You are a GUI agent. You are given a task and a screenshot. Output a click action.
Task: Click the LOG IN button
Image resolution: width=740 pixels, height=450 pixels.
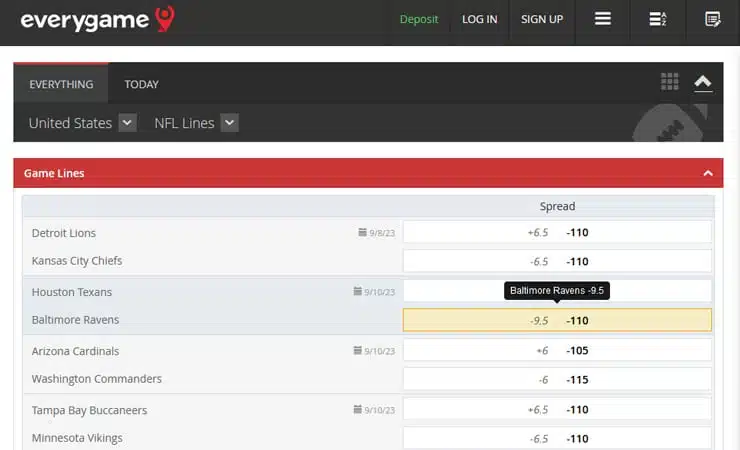tap(479, 19)
